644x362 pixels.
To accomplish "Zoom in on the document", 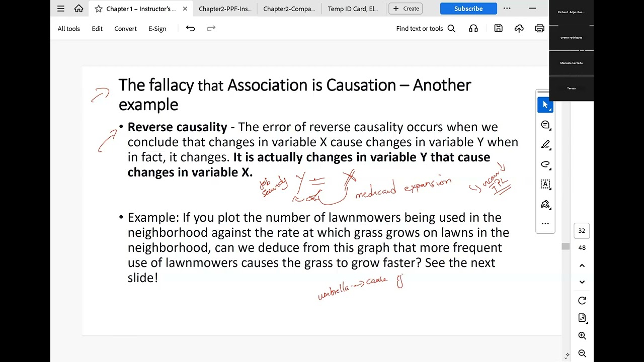I will click(582, 336).
